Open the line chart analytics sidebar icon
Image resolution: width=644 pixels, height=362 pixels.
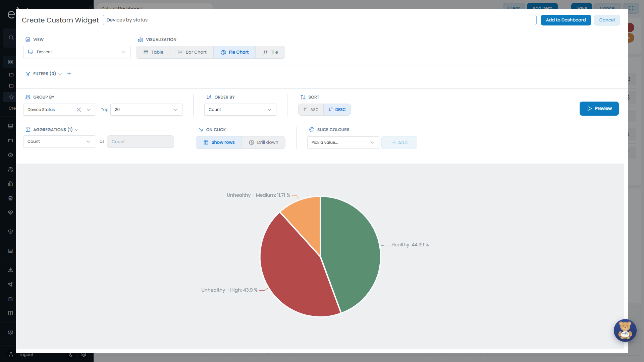coord(10,299)
